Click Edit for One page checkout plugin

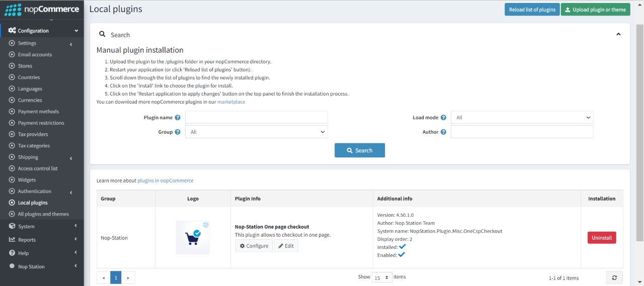pyautogui.click(x=286, y=246)
